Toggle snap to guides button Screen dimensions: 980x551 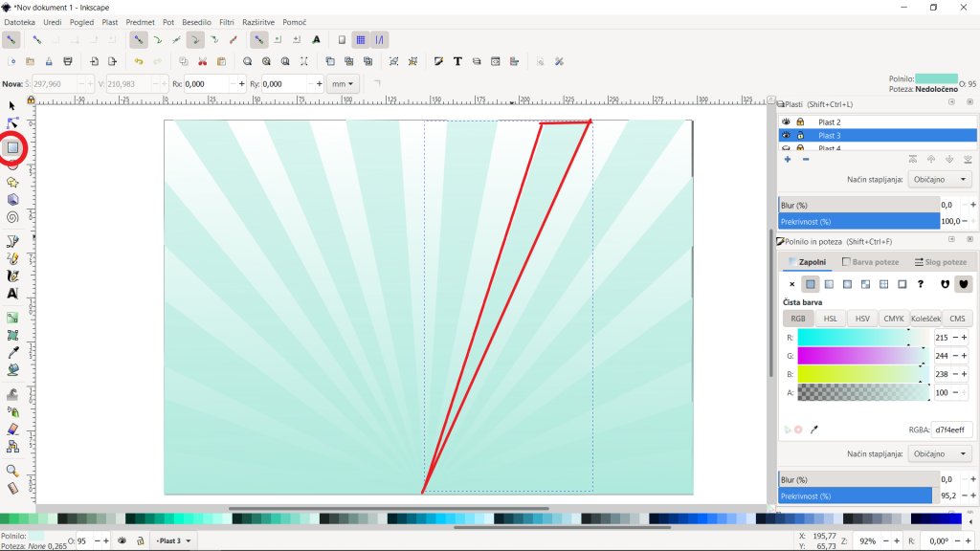pos(379,40)
